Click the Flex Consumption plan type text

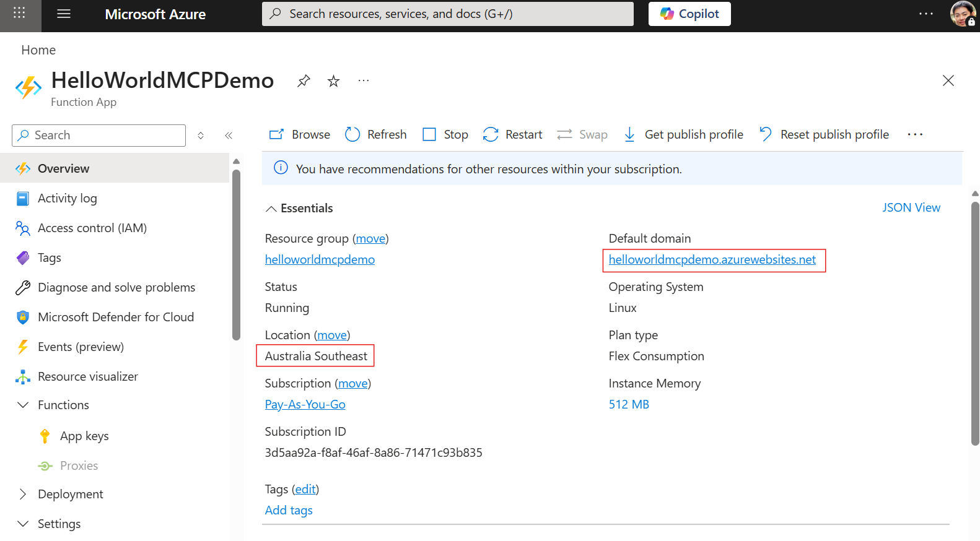click(x=657, y=357)
